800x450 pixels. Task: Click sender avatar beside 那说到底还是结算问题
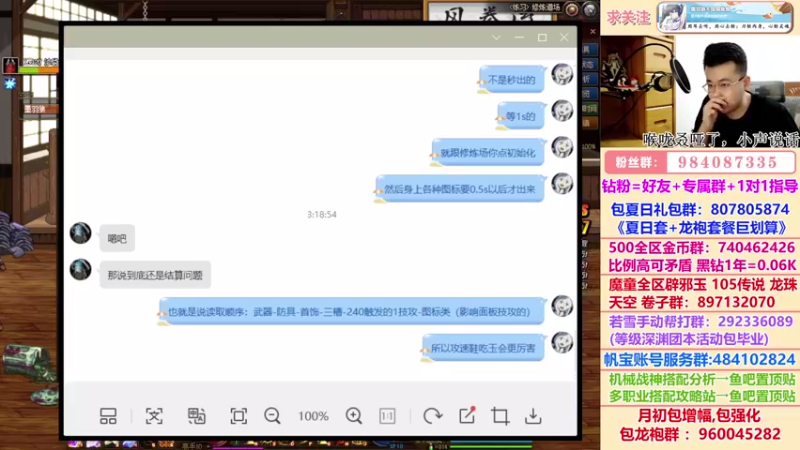pyautogui.click(x=80, y=270)
